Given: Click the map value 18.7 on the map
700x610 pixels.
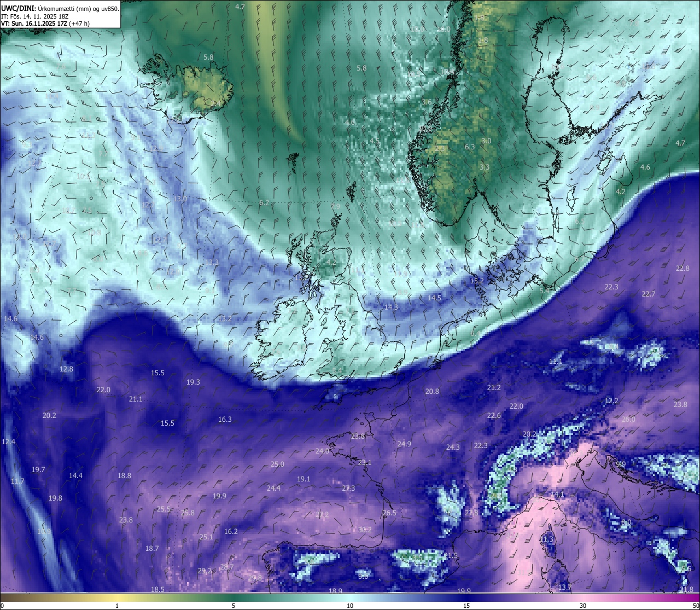Looking at the screenshot, I should coord(152,548).
